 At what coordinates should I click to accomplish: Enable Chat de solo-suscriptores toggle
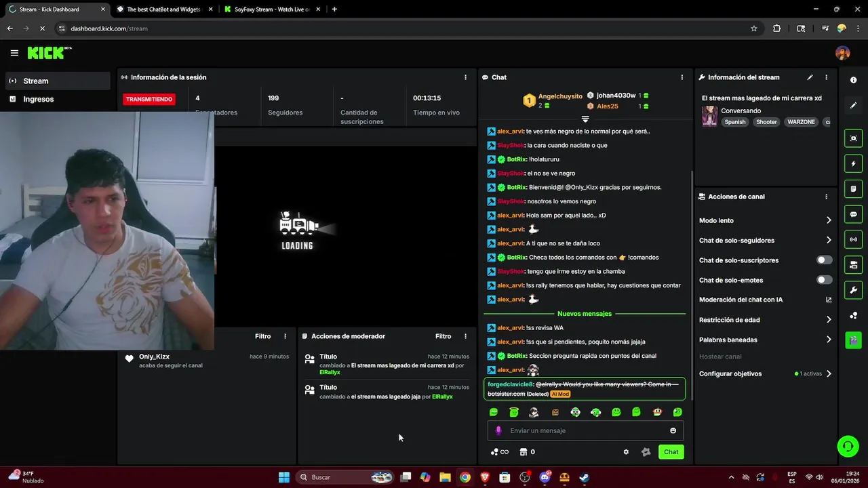824,260
